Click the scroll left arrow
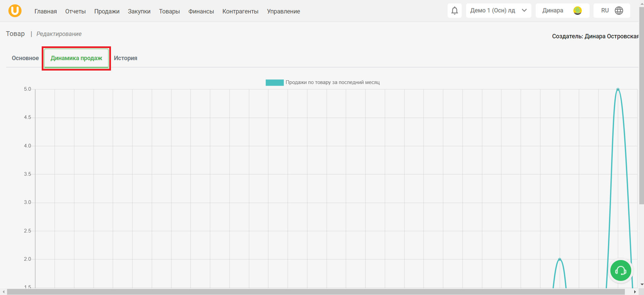 coord(3,292)
